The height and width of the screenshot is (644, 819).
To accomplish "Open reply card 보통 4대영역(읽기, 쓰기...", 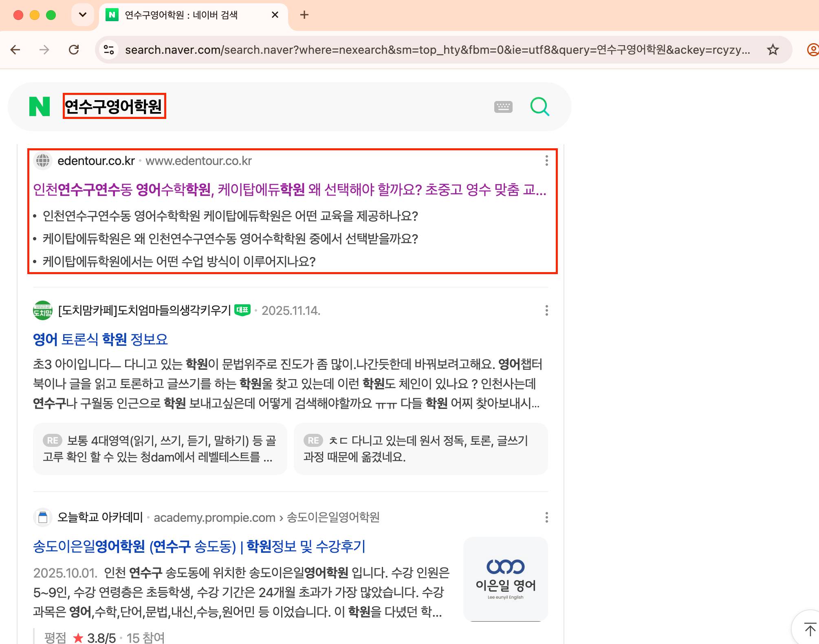I will pos(160,448).
